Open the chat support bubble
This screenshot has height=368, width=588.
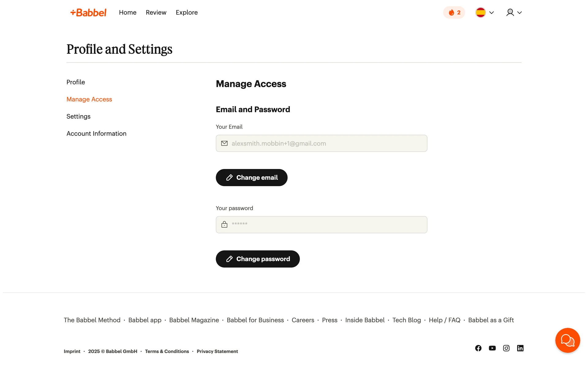click(567, 340)
